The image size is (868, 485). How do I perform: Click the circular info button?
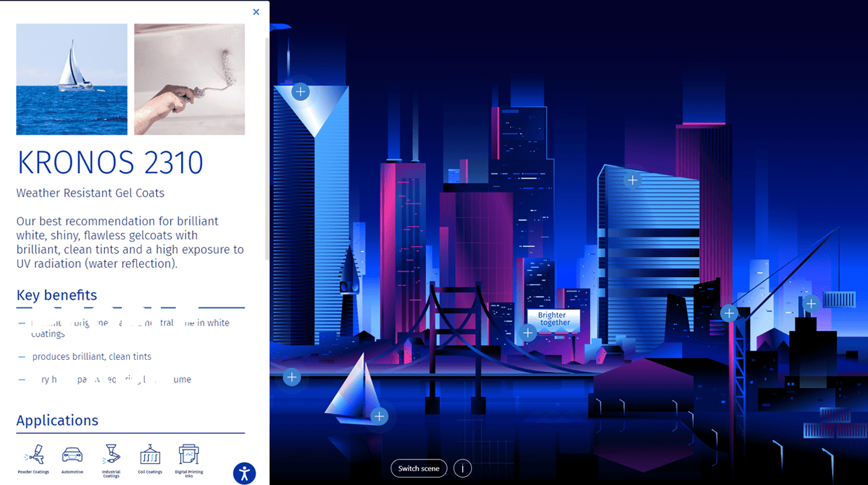462,468
